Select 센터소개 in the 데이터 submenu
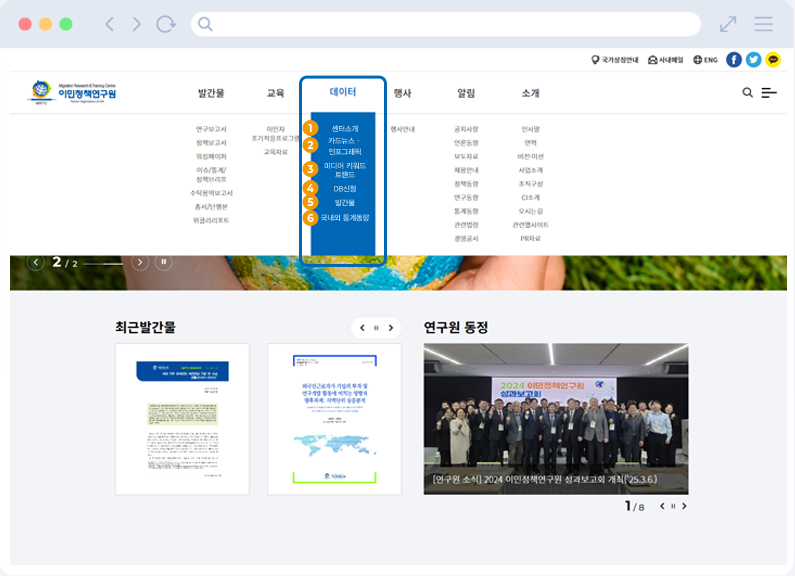The image size is (795, 576). coord(344,129)
